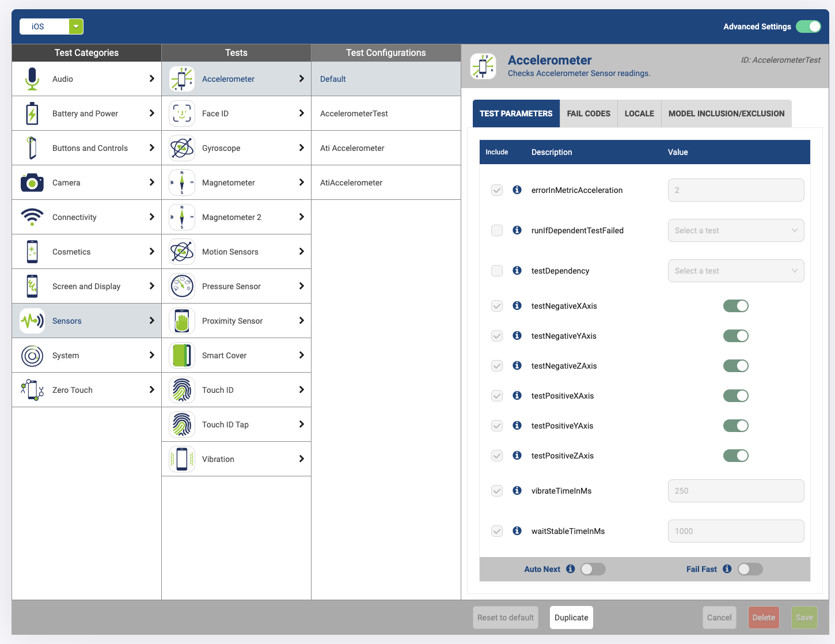This screenshot has height=644, width=835.
Task: Enable the Fail Fast switch
Action: coord(750,569)
